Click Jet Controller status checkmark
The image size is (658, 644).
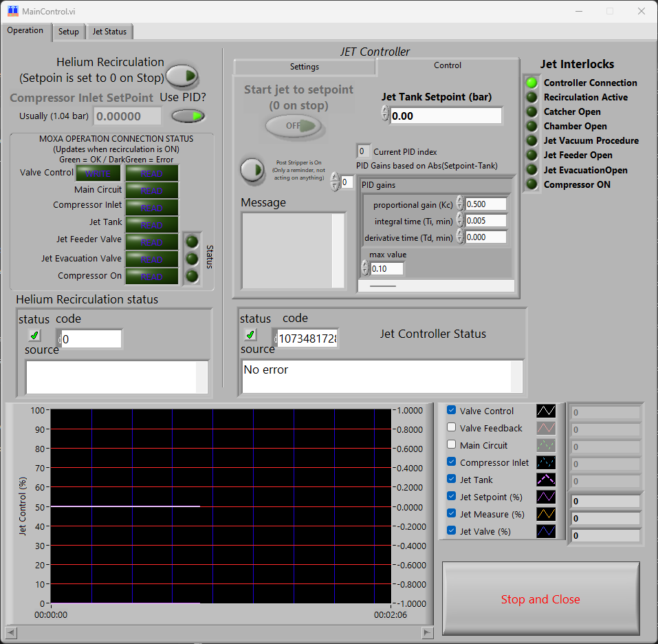point(250,334)
